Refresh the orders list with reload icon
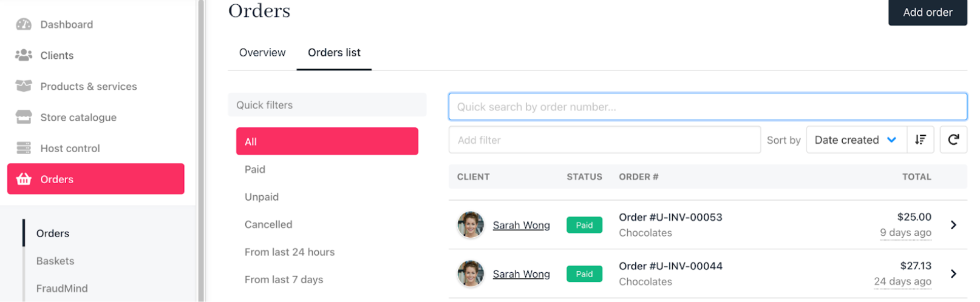The height and width of the screenshot is (302, 980). tap(953, 140)
